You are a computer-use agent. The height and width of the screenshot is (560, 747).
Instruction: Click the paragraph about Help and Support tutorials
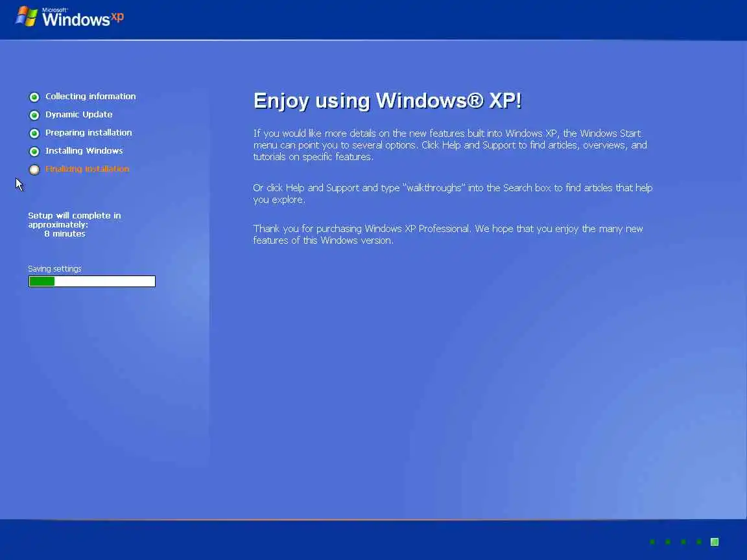(450, 145)
